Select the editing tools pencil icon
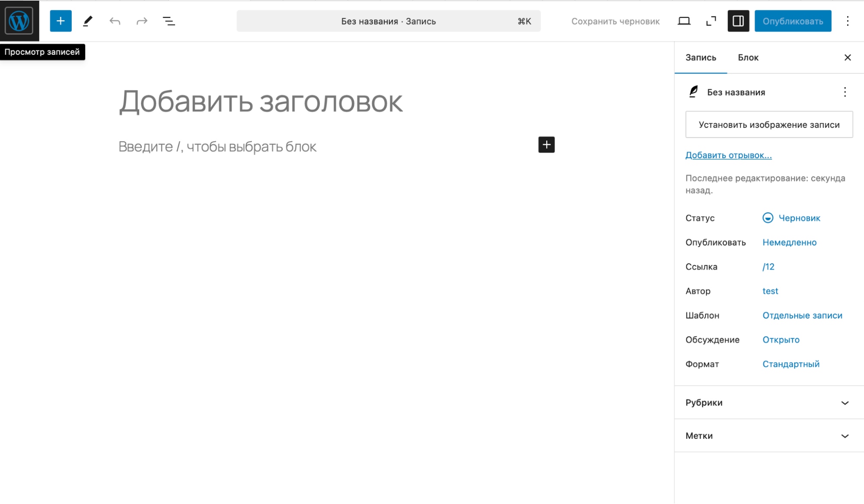Image resolution: width=864 pixels, height=504 pixels. pyautogui.click(x=88, y=21)
